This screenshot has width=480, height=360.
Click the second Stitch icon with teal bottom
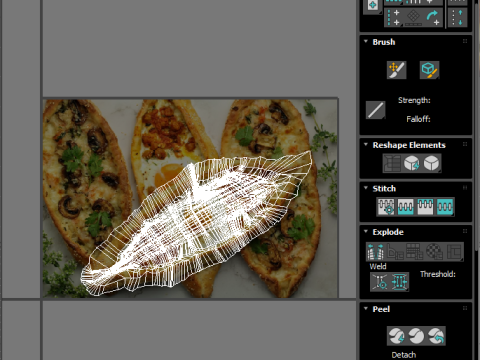pos(406,207)
